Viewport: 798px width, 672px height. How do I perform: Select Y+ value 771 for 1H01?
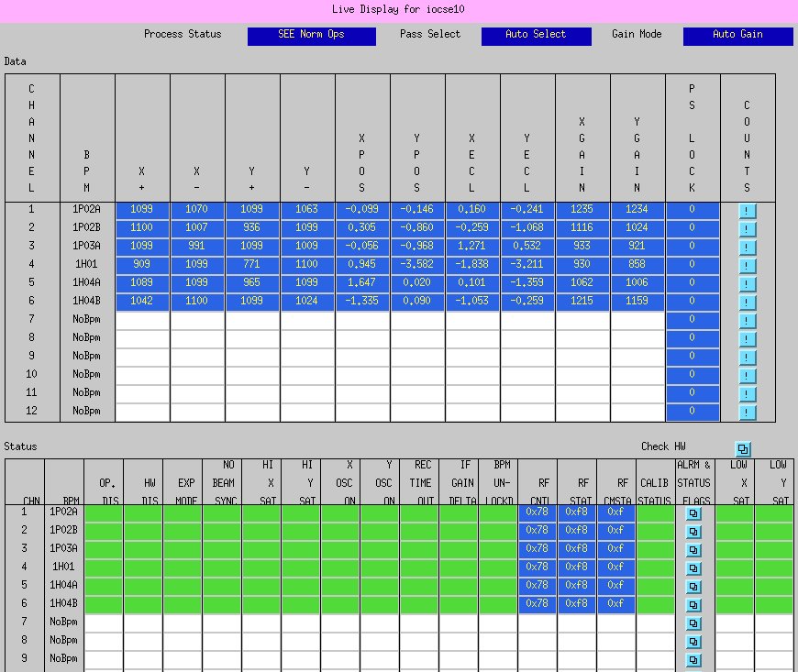pos(252,266)
